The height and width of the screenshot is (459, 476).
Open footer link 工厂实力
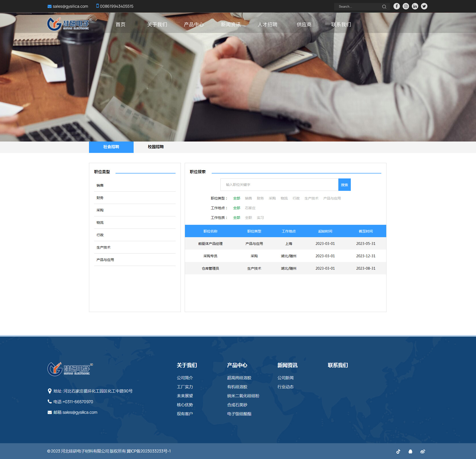click(x=185, y=387)
